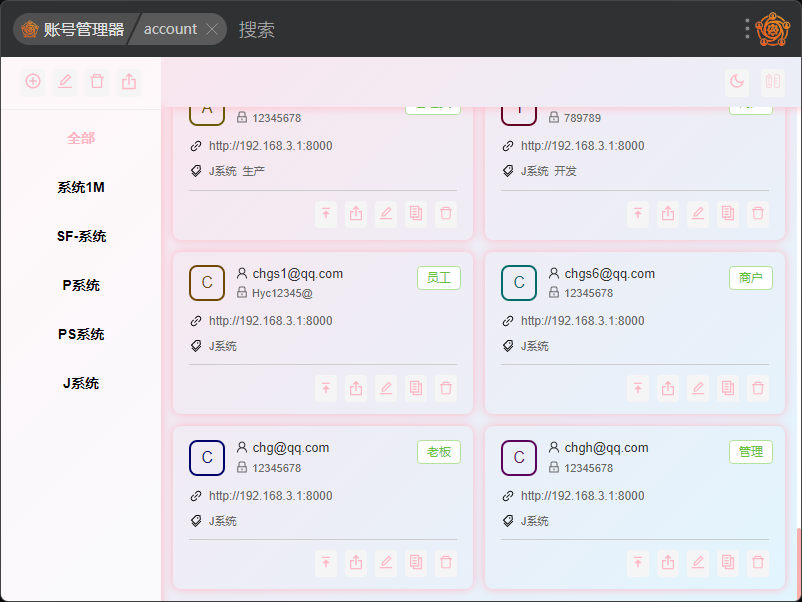Image resolution: width=802 pixels, height=602 pixels.
Task: Copy the chgh@qq.com card
Action: [x=728, y=563]
